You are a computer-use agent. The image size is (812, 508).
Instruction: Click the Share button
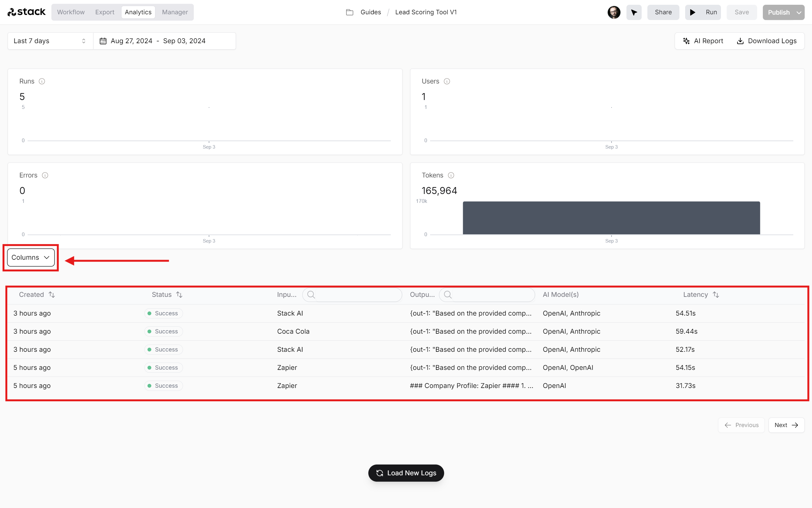click(x=663, y=12)
